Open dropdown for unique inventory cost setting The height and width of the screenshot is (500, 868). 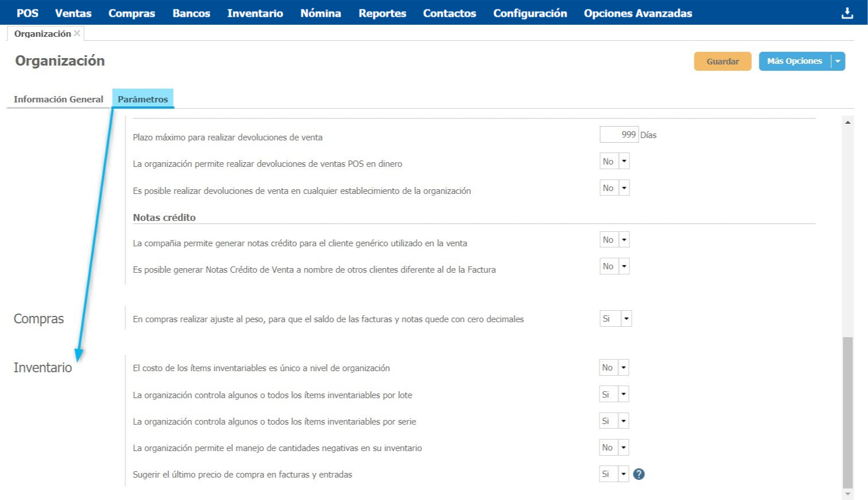coord(623,368)
